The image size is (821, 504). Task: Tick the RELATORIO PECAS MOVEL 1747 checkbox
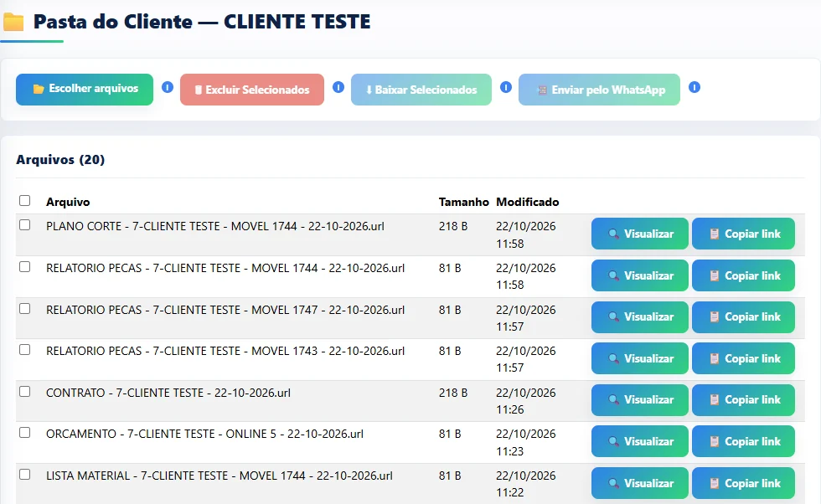tap(24, 309)
